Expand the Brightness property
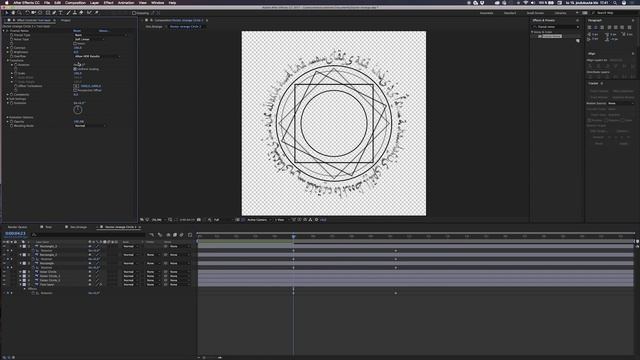640x360 pixels. (x=7, y=52)
